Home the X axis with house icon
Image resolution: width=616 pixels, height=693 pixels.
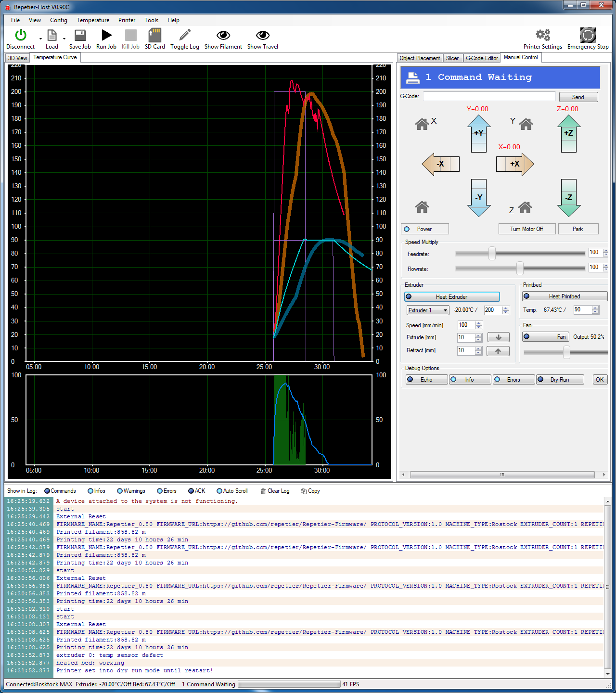[x=422, y=124]
